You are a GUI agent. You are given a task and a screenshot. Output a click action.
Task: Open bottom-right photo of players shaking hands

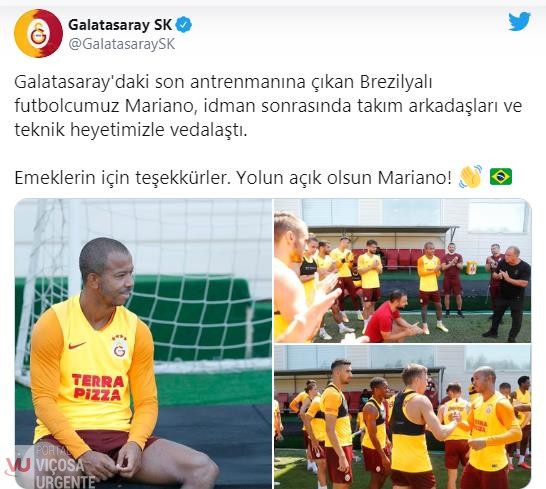pos(403,417)
